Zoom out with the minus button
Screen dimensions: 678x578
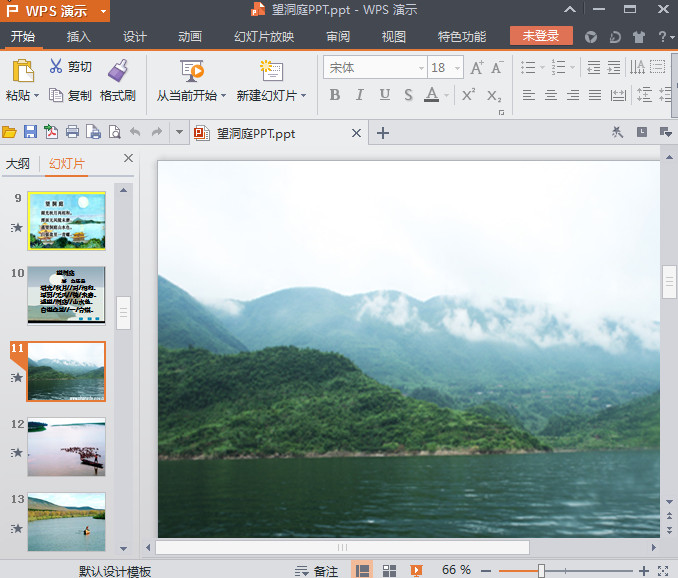click(486, 571)
